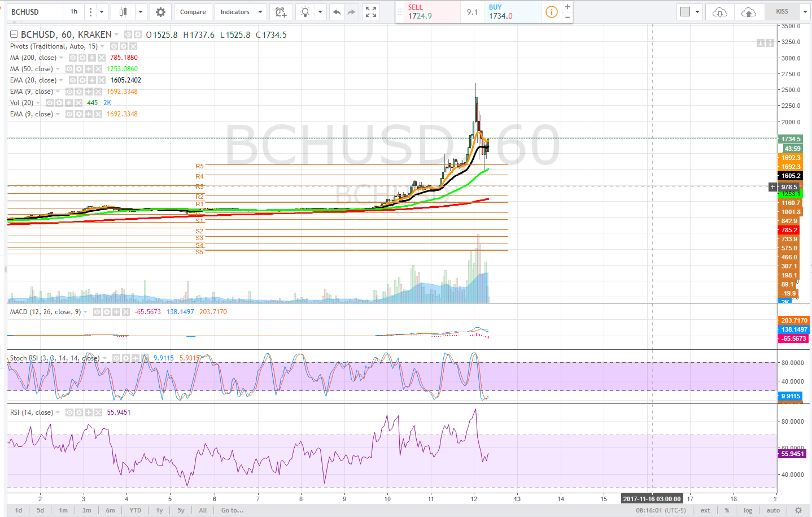Save chart layout to cloud

(748, 12)
